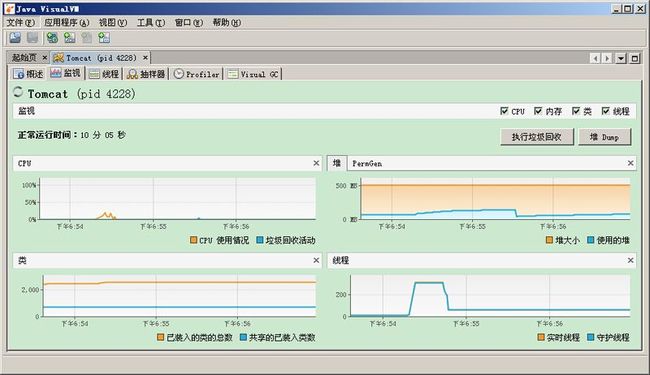Select the Tomcat (pid 4228) document tab
Screen dimensions: 650x375
[101, 58]
